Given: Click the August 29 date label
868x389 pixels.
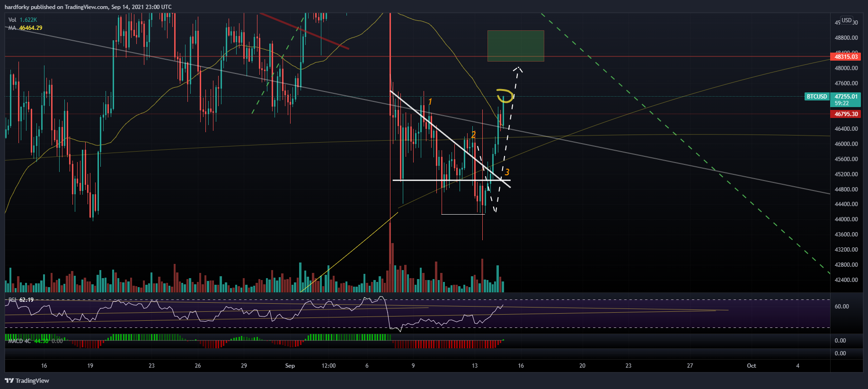Looking at the screenshot, I should pos(244,366).
